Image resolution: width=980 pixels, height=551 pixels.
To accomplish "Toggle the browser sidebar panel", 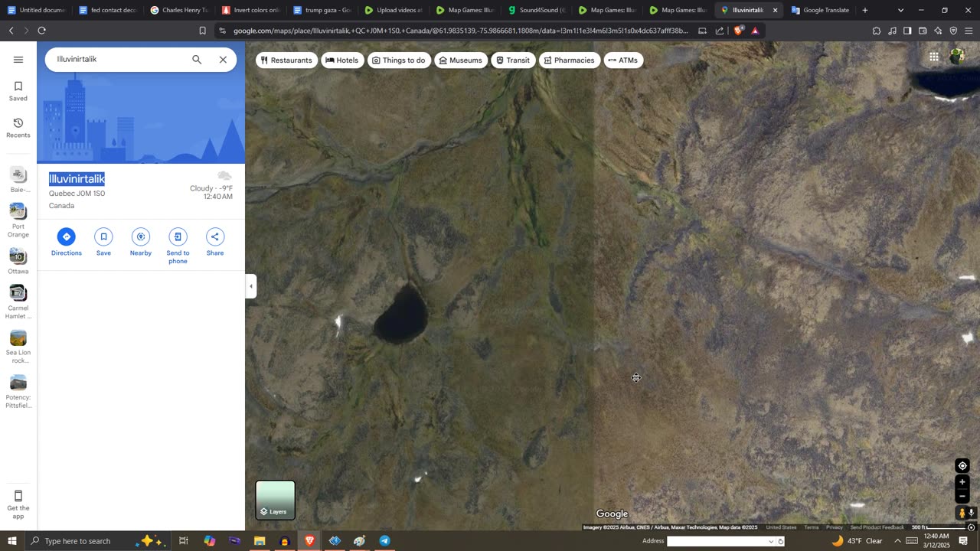I will 907,31.
